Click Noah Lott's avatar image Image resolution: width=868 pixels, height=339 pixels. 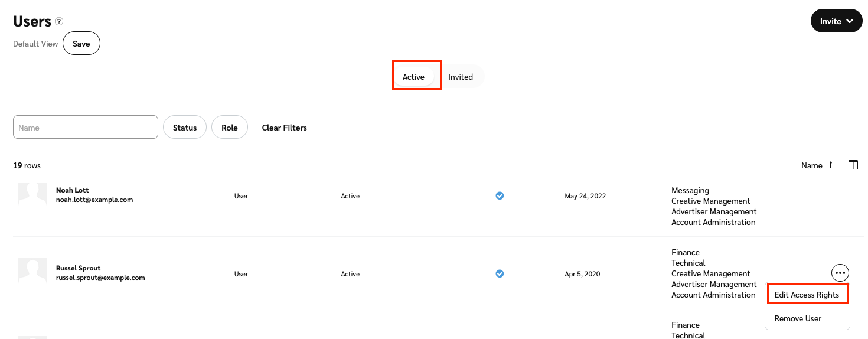click(32, 195)
